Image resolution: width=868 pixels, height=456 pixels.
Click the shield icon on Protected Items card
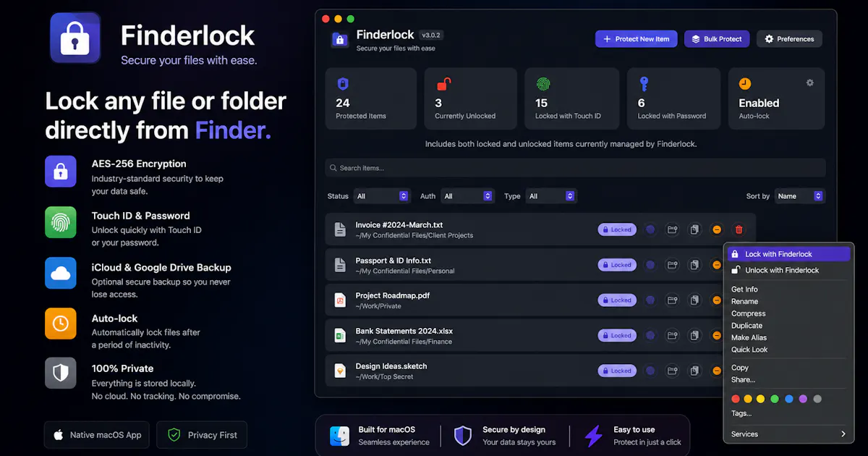[343, 85]
